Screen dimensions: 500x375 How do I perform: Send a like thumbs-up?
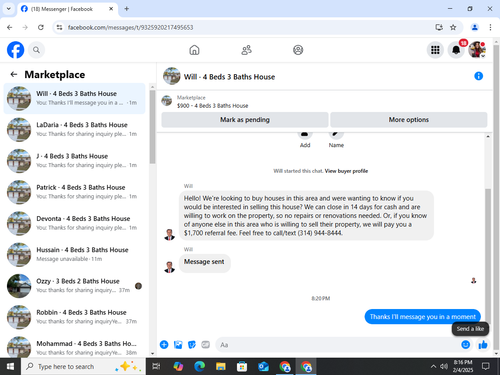483,345
